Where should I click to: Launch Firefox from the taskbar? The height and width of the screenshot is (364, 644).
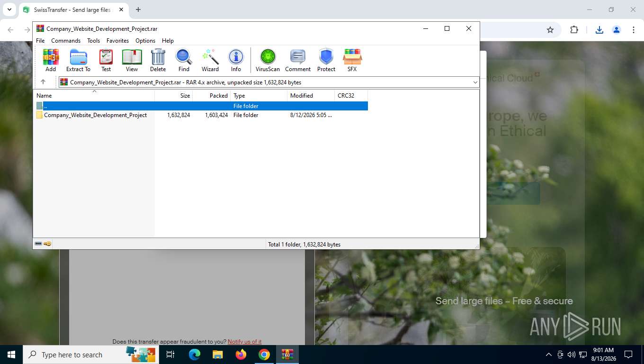click(x=241, y=355)
